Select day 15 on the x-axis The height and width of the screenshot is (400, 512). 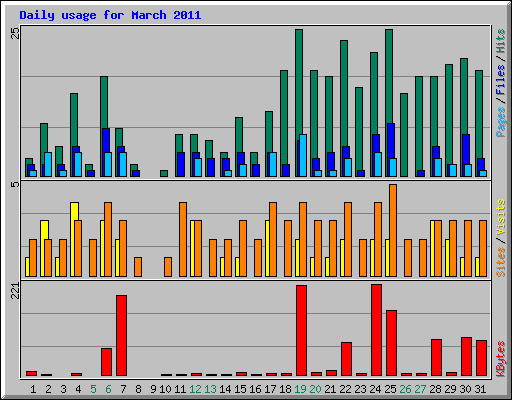click(240, 389)
